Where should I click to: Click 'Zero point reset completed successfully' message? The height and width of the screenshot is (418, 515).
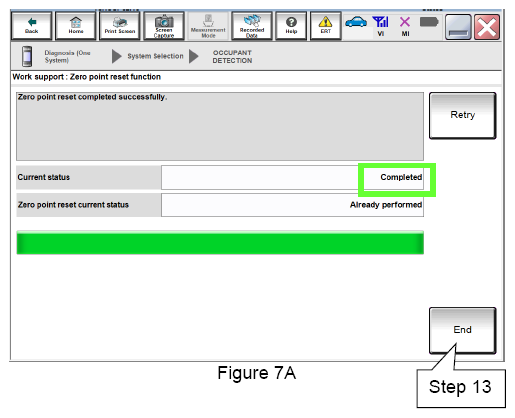[x=92, y=97]
